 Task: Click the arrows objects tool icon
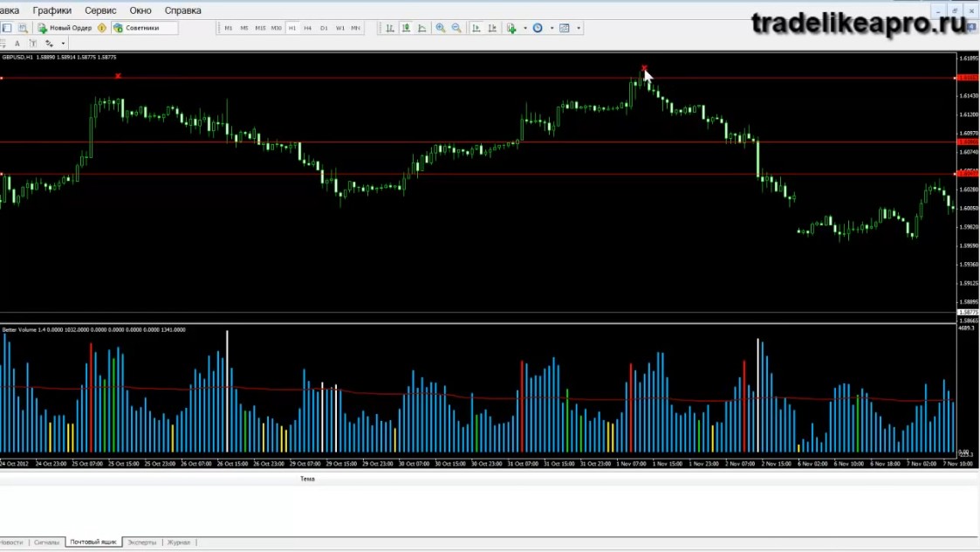tap(50, 44)
